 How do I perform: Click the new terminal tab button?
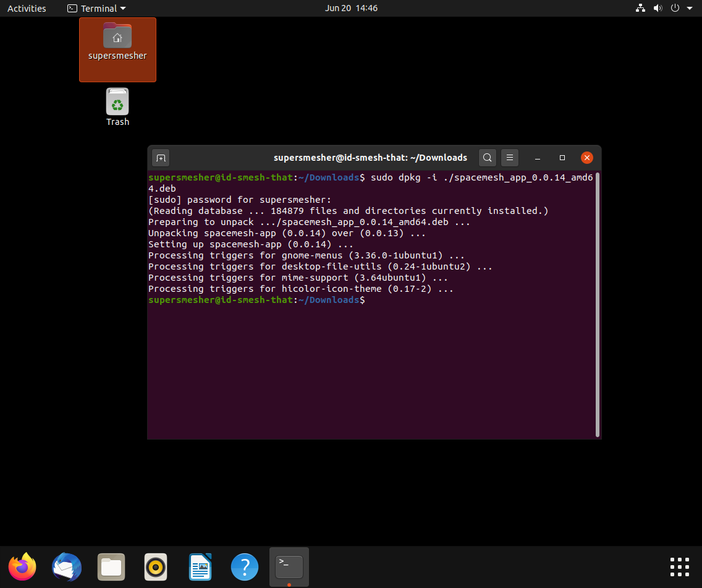[160, 158]
